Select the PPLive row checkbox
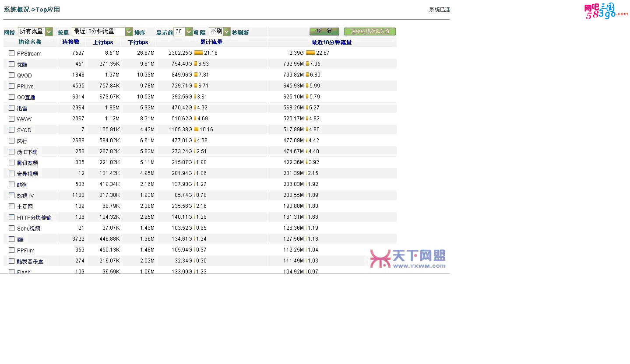This screenshot has height=364, width=630. pyautogui.click(x=12, y=86)
